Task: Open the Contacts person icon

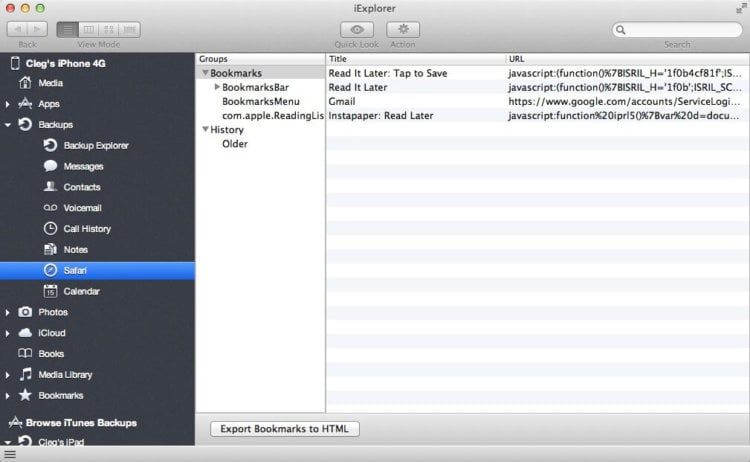Action: pyautogui.click(x=50, y=187)
